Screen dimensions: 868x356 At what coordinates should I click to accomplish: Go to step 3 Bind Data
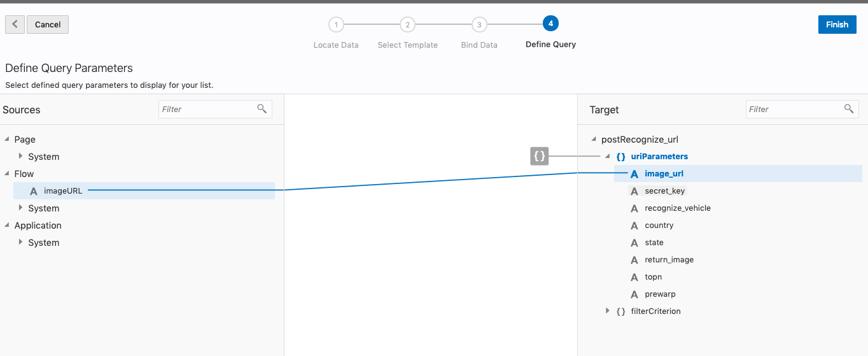479,25
